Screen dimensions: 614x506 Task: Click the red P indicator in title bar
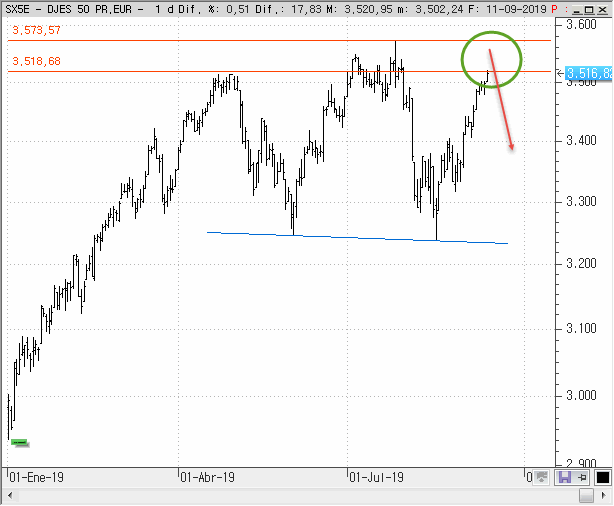[x=554, y=9]
